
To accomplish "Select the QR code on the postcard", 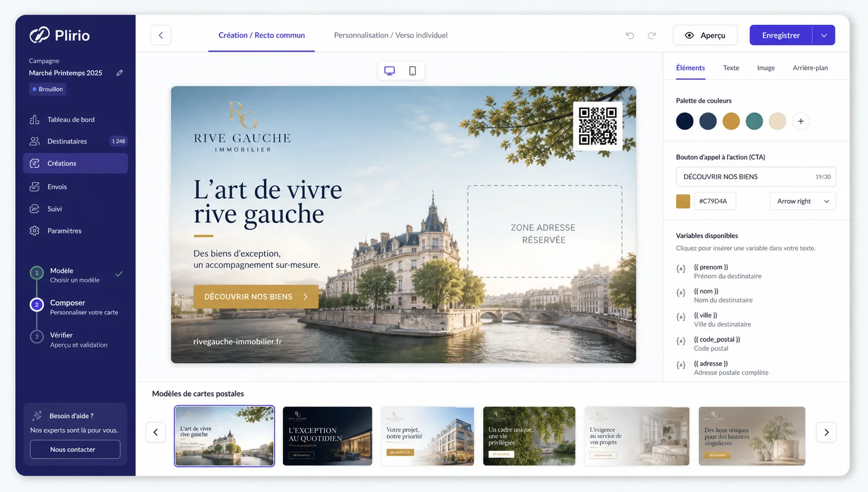I will point(598,126).
